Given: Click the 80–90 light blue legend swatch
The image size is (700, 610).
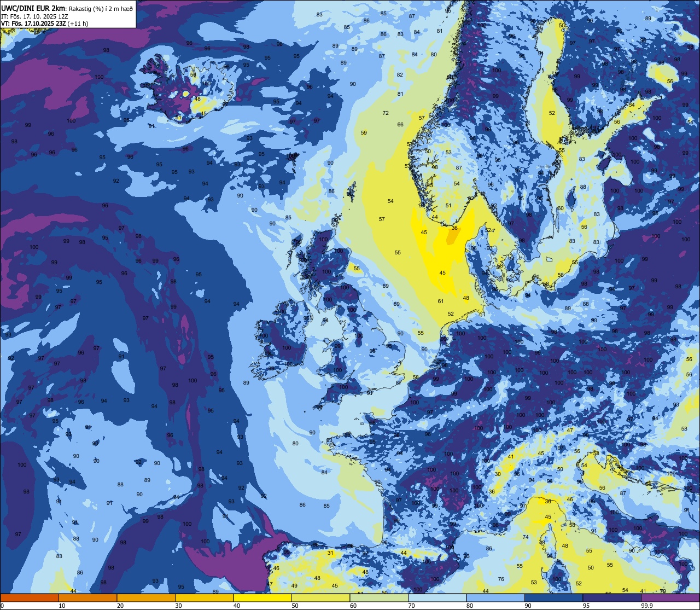Looking at the screenshot, I should [x=495, y=597].
